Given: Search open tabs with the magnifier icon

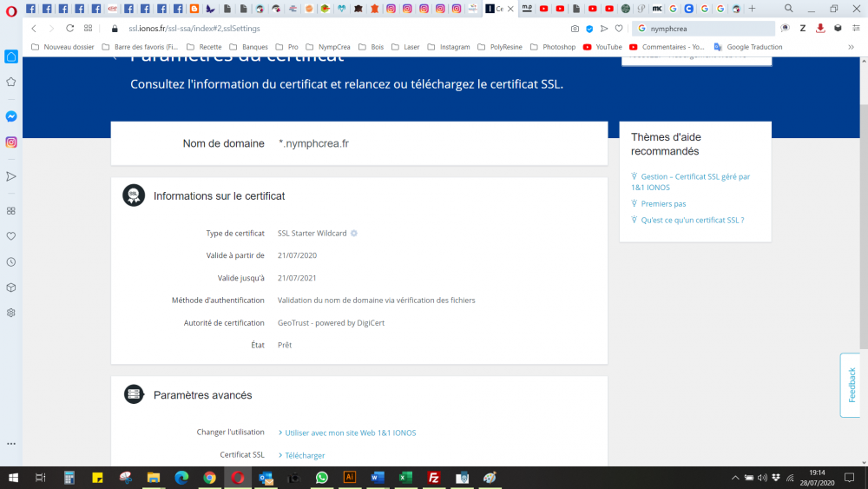Looking at the screenshot, I should [x=789, y=9].
